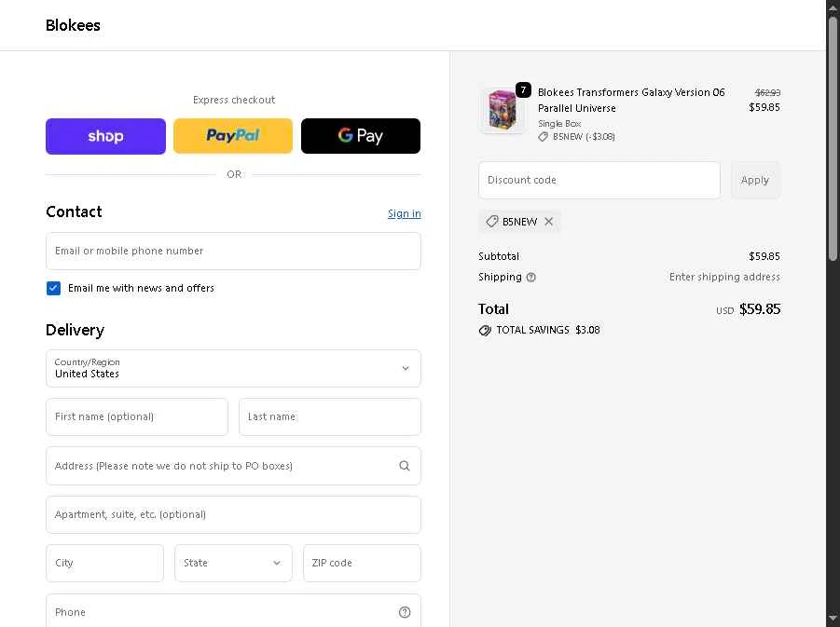This screenshot has height=627, width=840.
Task: Remove the B5NEW discount code
Action: point(548,222)
